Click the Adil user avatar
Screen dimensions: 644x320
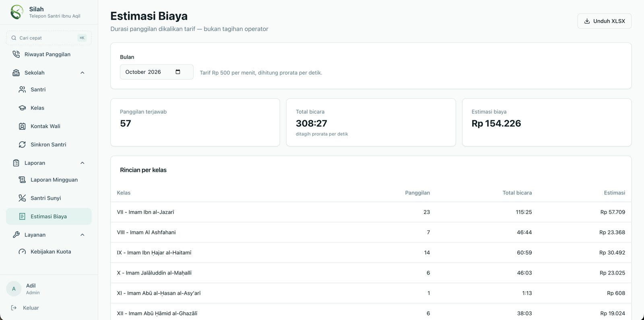14,289
